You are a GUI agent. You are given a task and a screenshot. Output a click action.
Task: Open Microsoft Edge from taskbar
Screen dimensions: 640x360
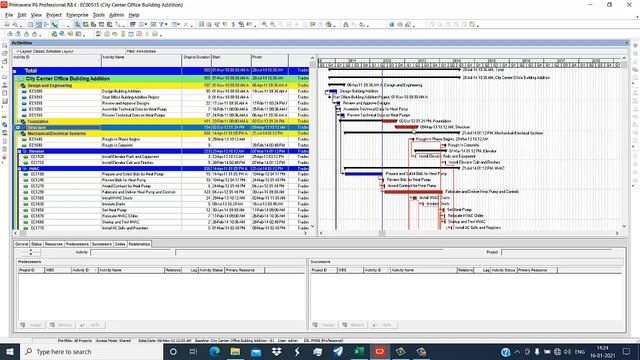[x=214, y=351]
